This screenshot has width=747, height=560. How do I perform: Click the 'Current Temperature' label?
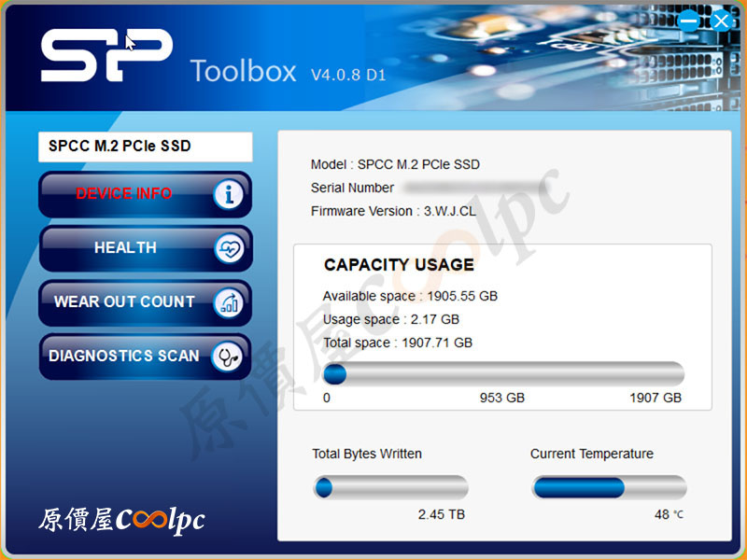(592, 454)
